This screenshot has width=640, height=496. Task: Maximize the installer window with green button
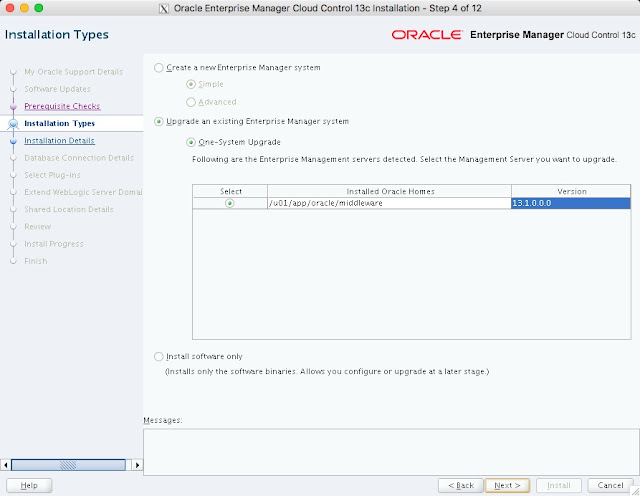coord(39,8)
